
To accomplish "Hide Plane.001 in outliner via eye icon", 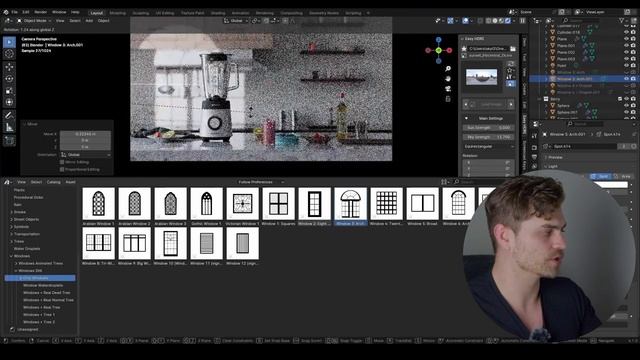I will pos(626,45).
